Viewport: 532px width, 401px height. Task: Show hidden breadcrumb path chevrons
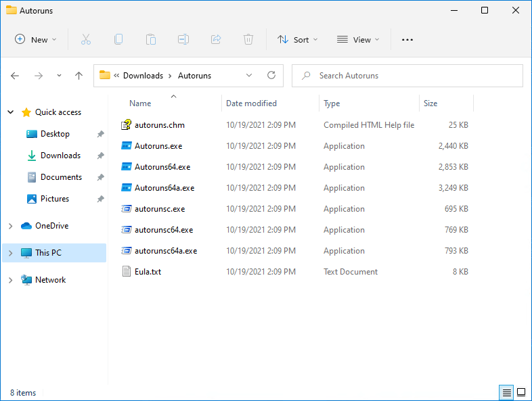click(116, 75)
